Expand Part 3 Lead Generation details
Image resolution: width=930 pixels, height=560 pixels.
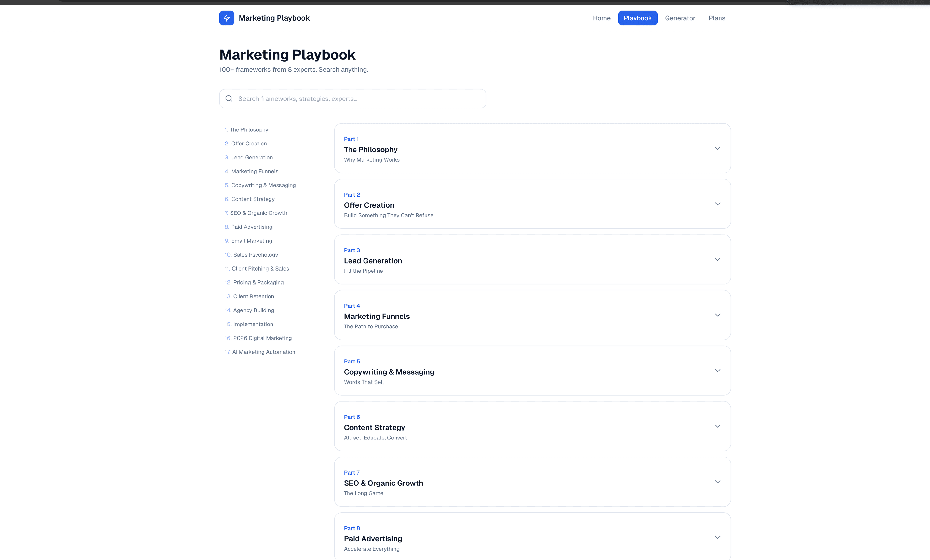tap(717, 259)
